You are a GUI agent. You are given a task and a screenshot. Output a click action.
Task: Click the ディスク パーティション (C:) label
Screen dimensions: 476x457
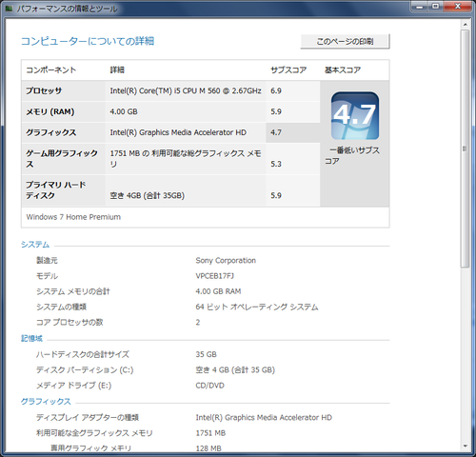85,369
